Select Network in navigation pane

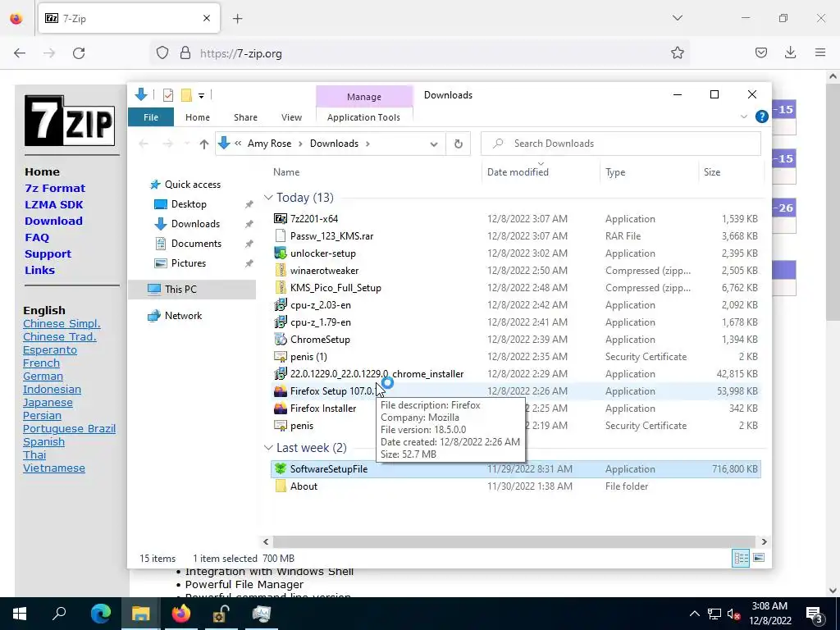click(x=183, y=316)
